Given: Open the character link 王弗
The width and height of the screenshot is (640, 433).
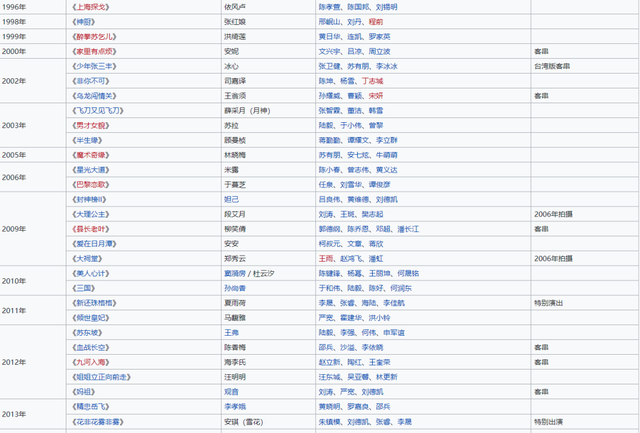Looking at the screenshot, I should [x=231, y=333].
